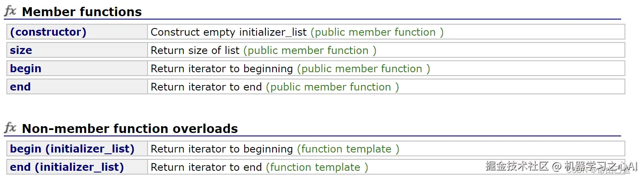Click the '(function template)' text in end overload row
This screenshot has width=644, height=178.
pyautogui.click(x=317, y=167)
